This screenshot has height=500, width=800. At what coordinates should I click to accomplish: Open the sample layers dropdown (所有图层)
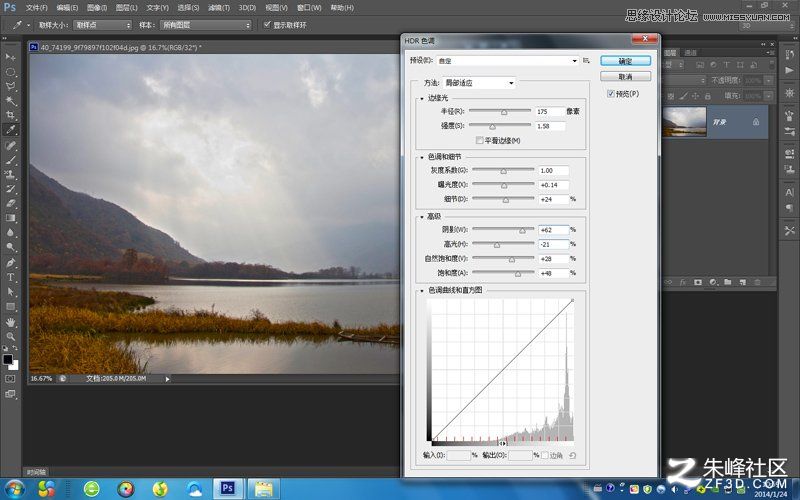(206, 25)
